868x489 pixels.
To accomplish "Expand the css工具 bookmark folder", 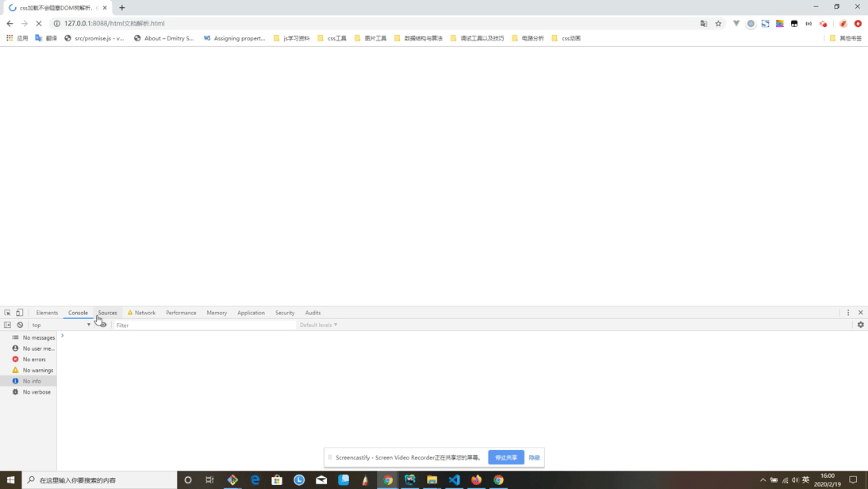I will (332, 38).
